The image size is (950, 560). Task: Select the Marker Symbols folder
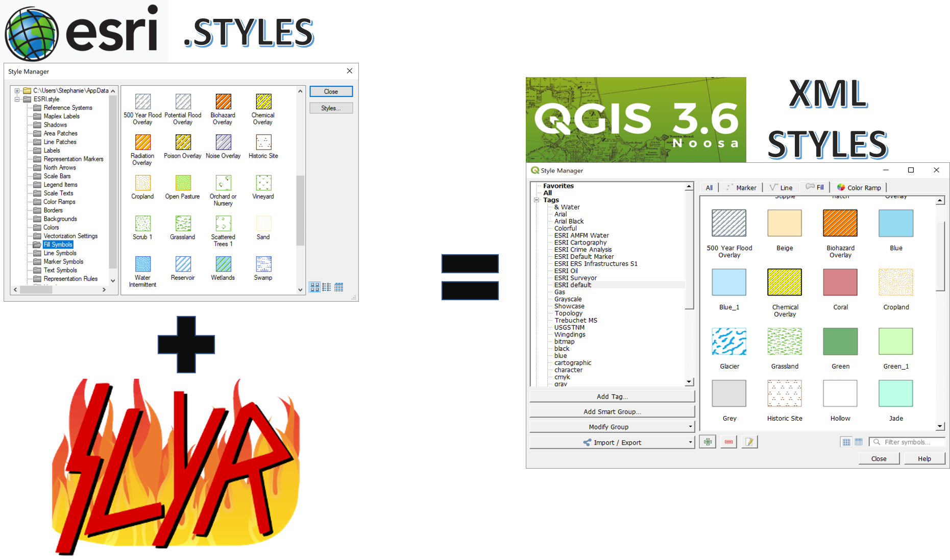pos(63,262)
